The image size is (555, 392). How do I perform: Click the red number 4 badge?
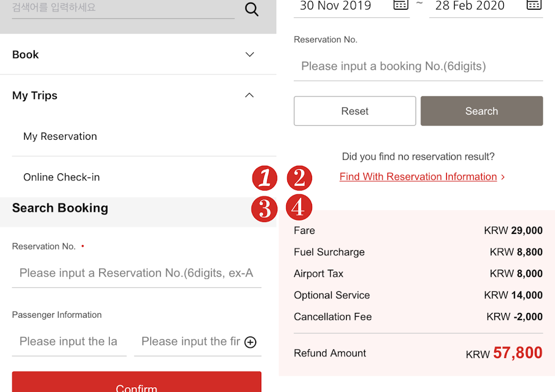(x=299, y=208)
